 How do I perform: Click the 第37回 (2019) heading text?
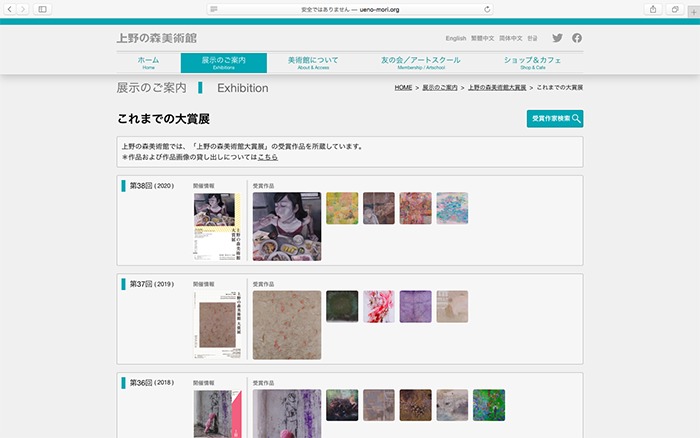pos(152,284)
